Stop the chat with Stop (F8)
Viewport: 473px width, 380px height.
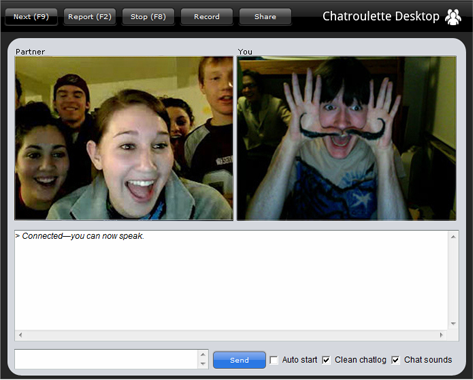(x=148, y=17)
